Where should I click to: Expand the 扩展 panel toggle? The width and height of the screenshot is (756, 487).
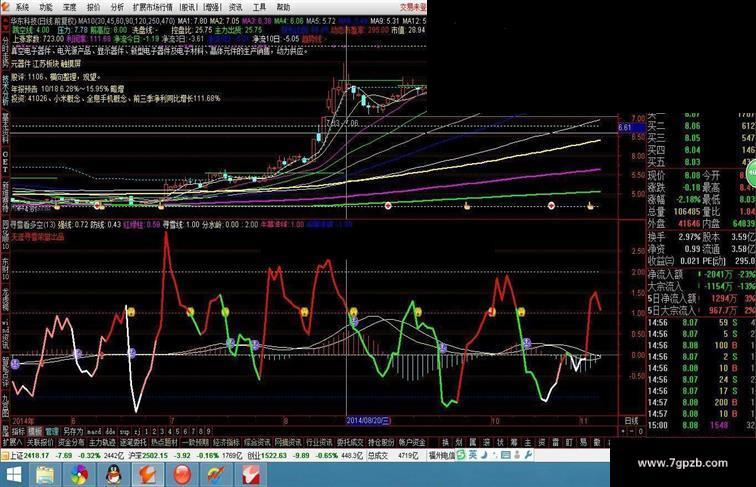click(13, 442)
